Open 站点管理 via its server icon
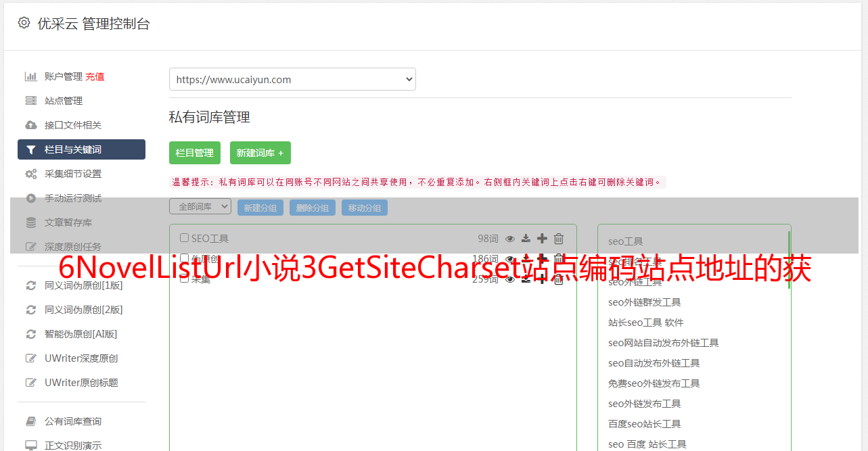Screen dimensions: 868x451 coord(30,101)
